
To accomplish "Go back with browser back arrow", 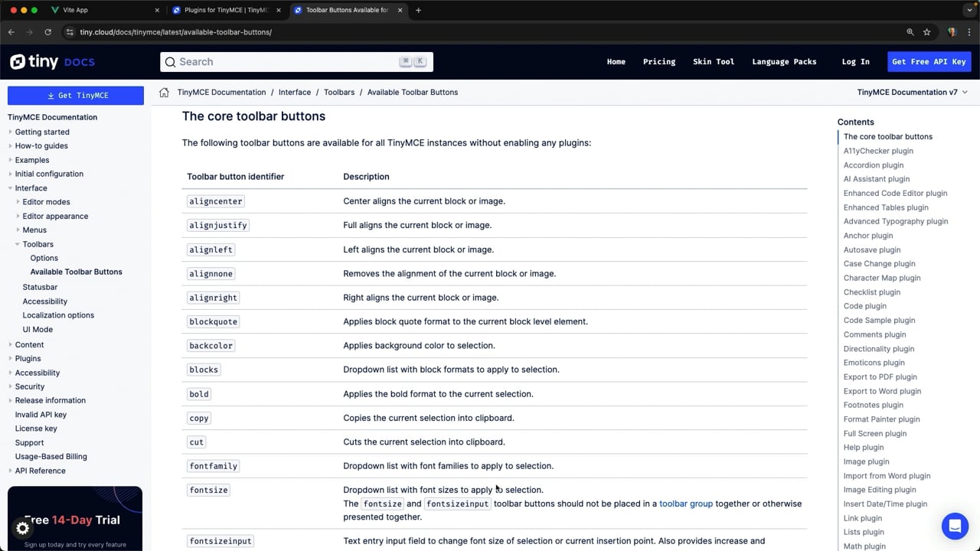I will [11, 32].
